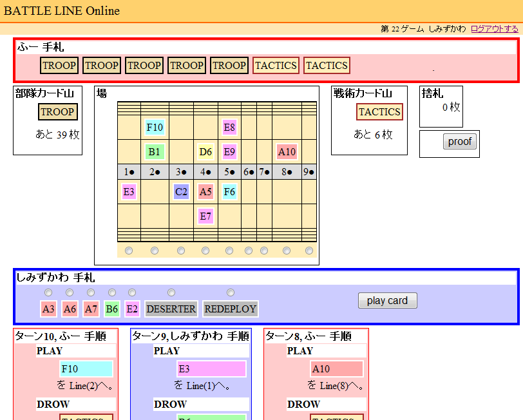
Task: Click the A3 card in hand
Action: tap(48, 309)
